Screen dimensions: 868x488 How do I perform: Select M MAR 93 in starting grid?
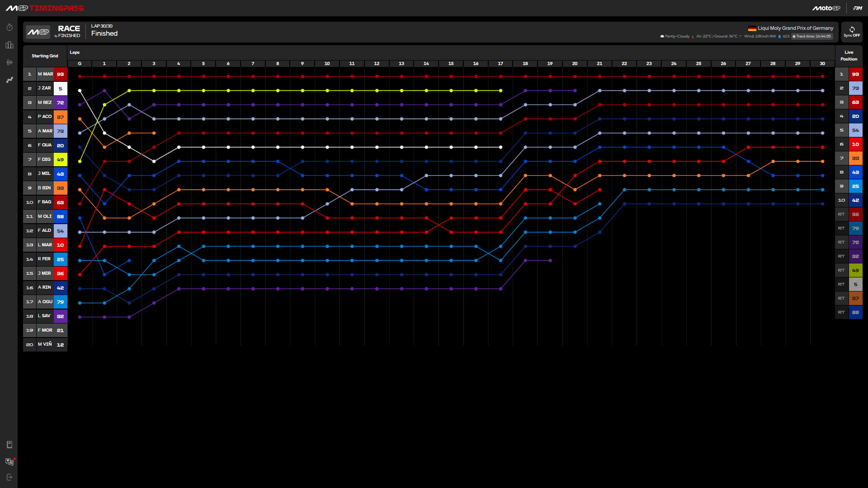coord(45,74)
